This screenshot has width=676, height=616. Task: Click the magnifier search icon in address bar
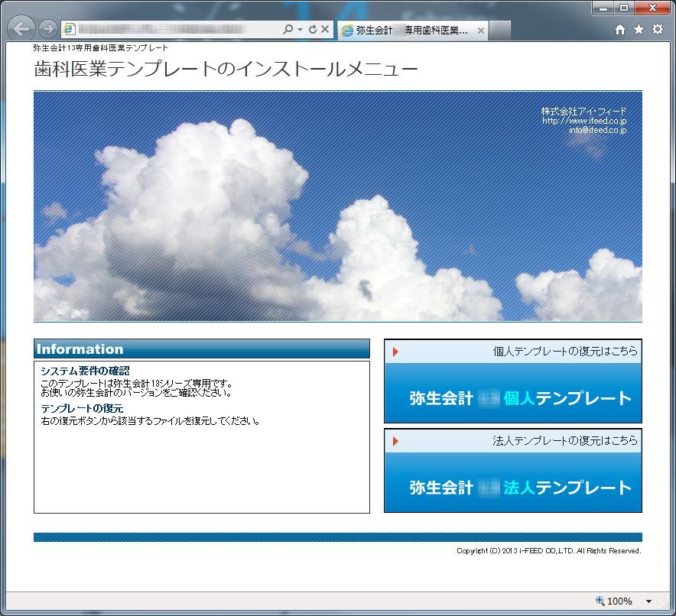pos(288,30)
